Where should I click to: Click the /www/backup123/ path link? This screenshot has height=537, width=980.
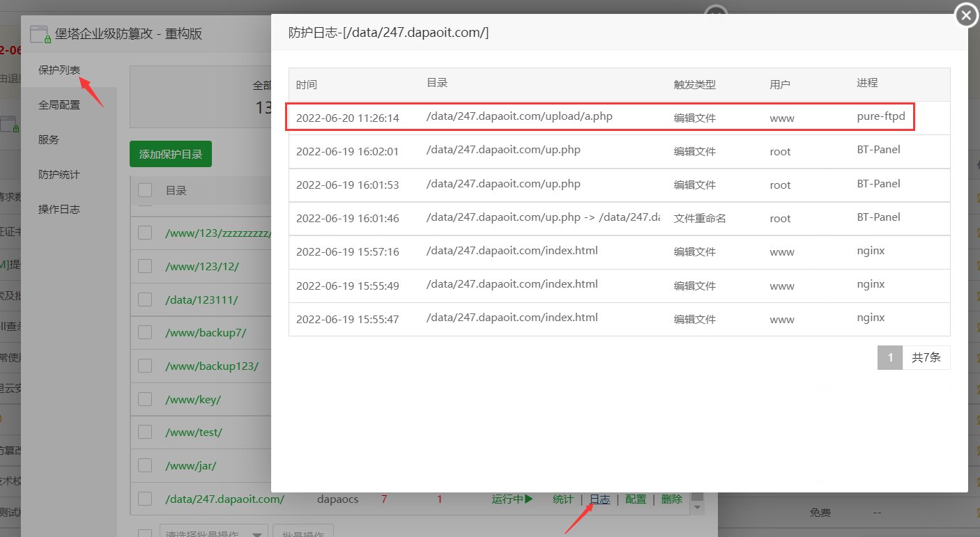(212, 366)
